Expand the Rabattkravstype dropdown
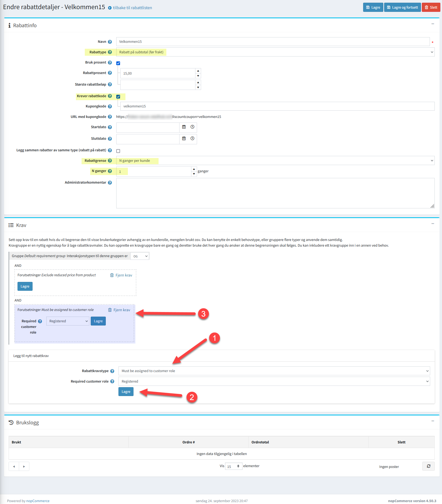 274,371
